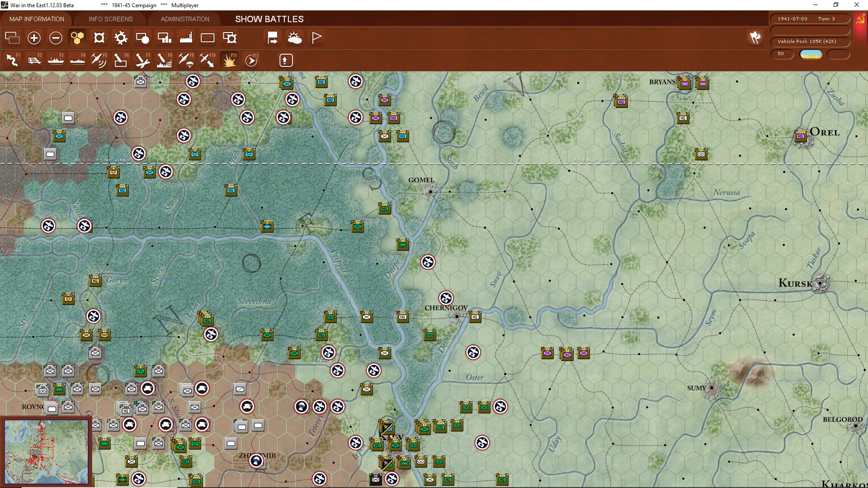Select F9 air transport parachute icon
The image size is (868, 488).
click(186, 60)
